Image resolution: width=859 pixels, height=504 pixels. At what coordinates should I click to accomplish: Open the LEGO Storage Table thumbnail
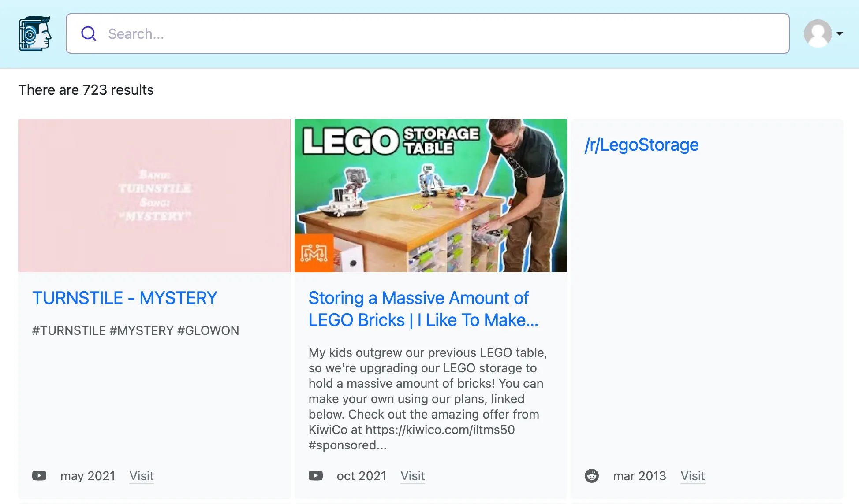pyautogui.click(x=430, y=195)
